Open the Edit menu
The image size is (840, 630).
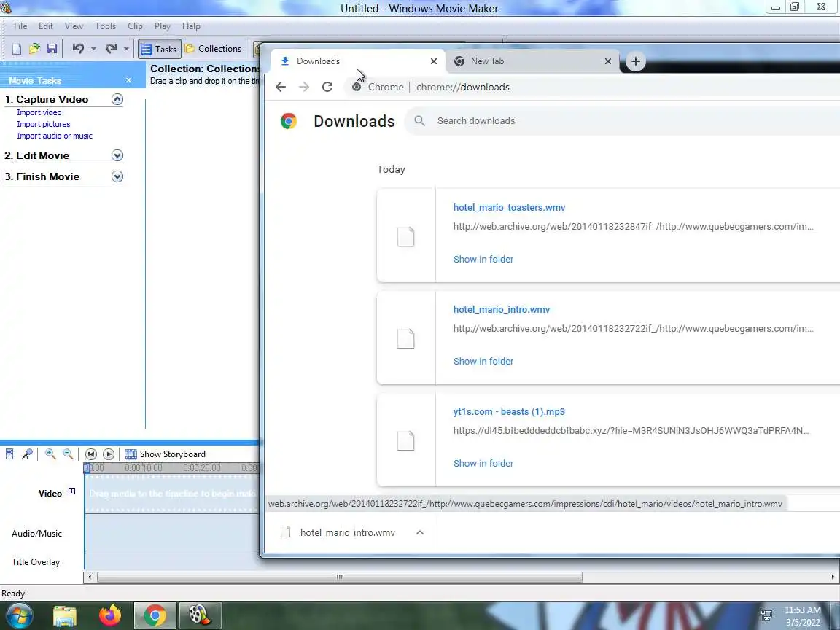click(x=45, y=26)
